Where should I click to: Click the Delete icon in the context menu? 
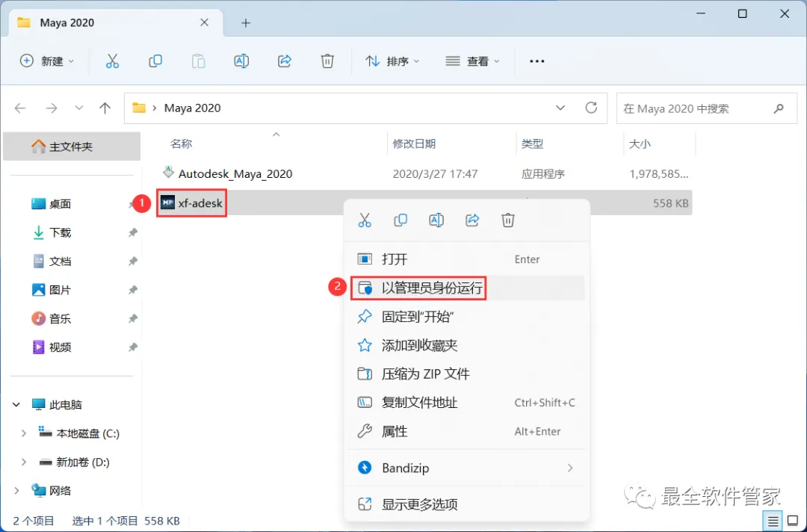pos(508,220)
